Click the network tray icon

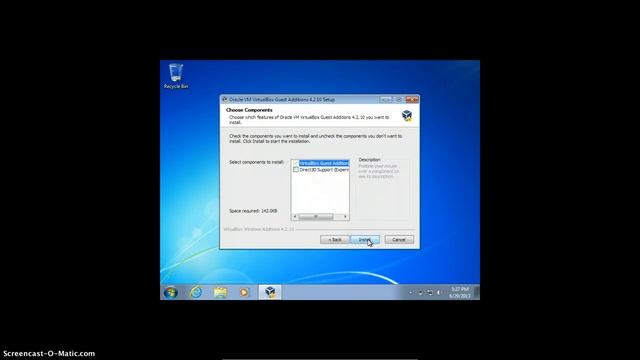(430, 292)
